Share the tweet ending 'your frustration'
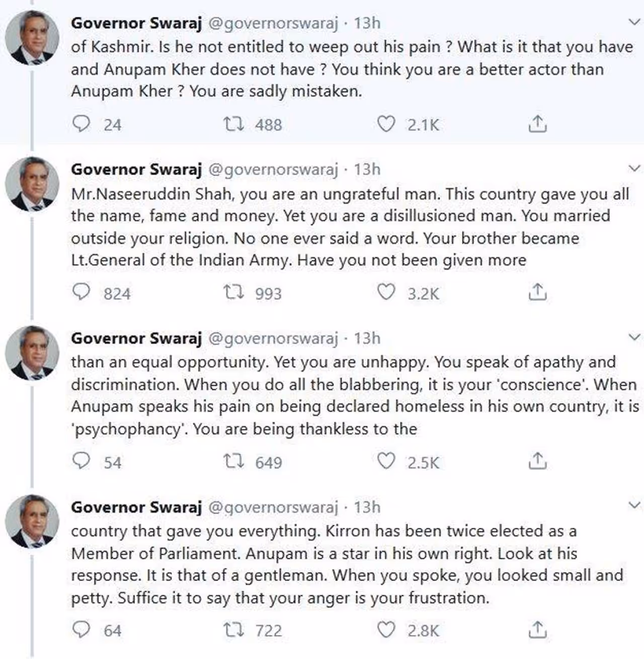The height and width of the screenshot is (659, 644). (x=537, y=630)
